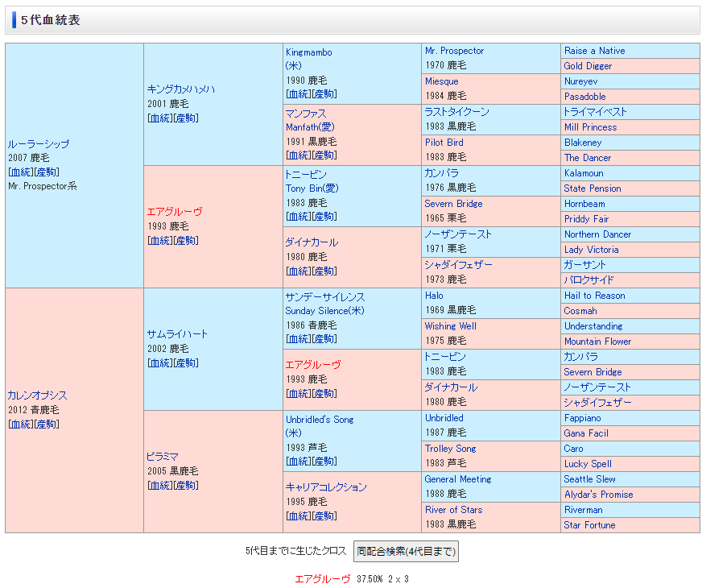Click 産駒 link under カレンオプシス
This screenshot has height=588, width=702.
click(46, 424)
